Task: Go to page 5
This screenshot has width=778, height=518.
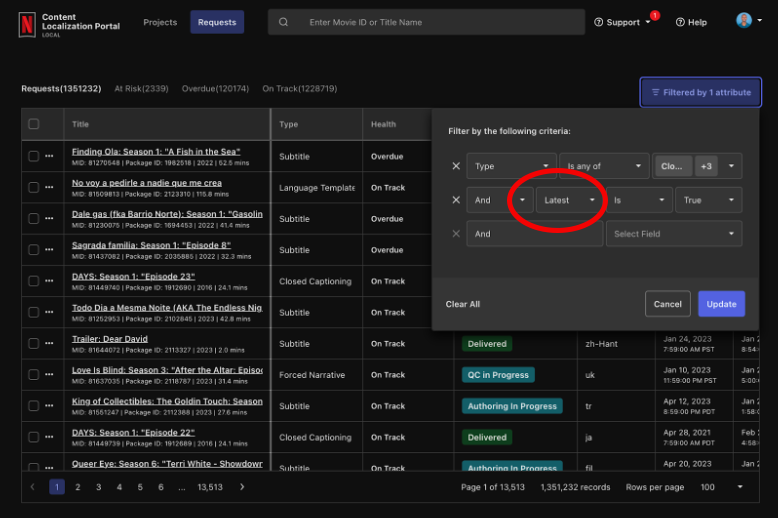Action: [140, 487]
